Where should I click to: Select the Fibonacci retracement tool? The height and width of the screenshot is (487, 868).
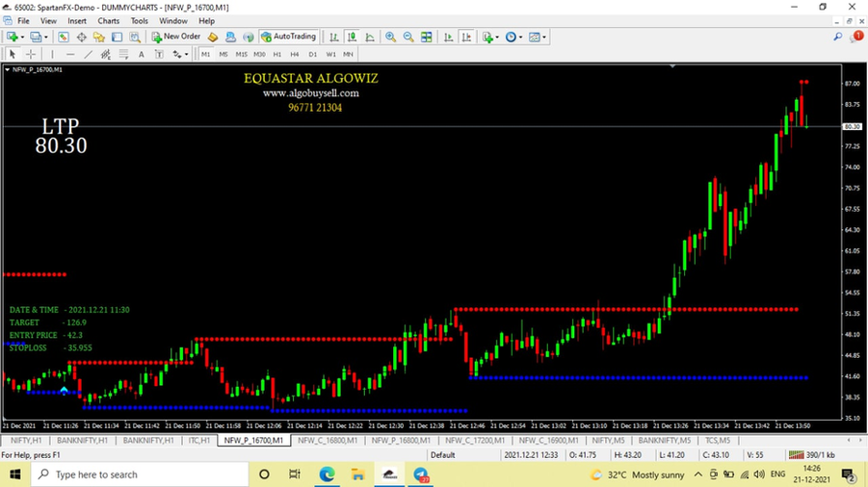pos(123,54)
